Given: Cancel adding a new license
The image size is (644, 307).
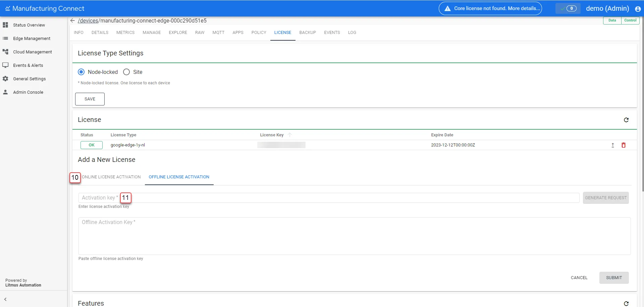Looking at the screenshot, I should 579,278.
